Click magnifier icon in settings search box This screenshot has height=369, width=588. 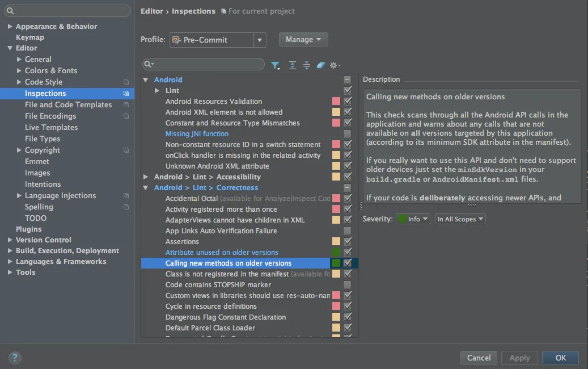click(x=11, y=11)
